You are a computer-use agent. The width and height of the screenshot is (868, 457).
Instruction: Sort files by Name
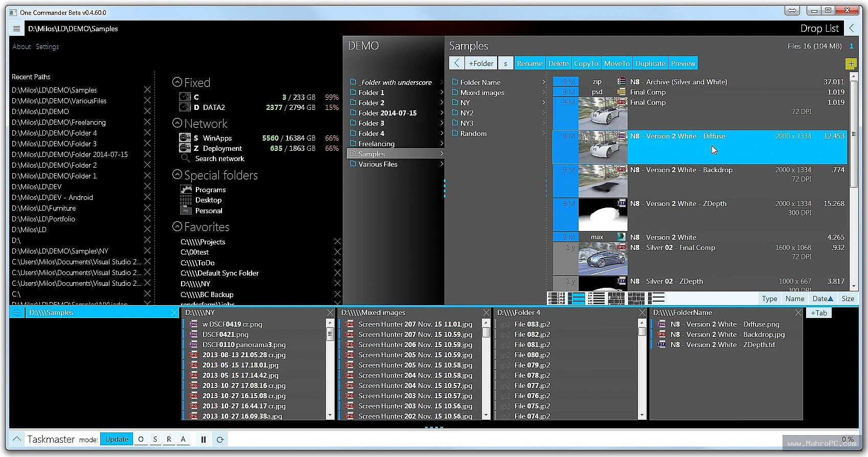tap(795, 299)
